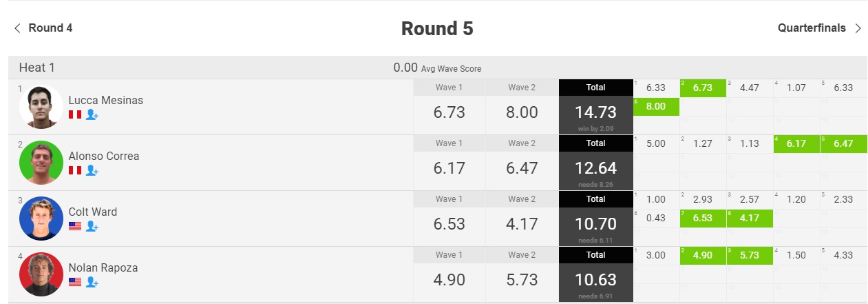Follow Alonso Correa via the add-person icon

(x=92, y=170)
